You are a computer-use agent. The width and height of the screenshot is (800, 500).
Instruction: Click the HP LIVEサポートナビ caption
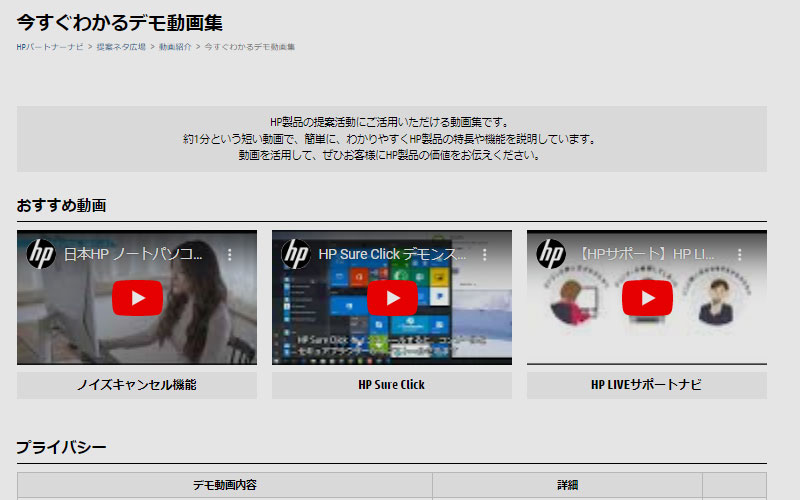[646, 385]
